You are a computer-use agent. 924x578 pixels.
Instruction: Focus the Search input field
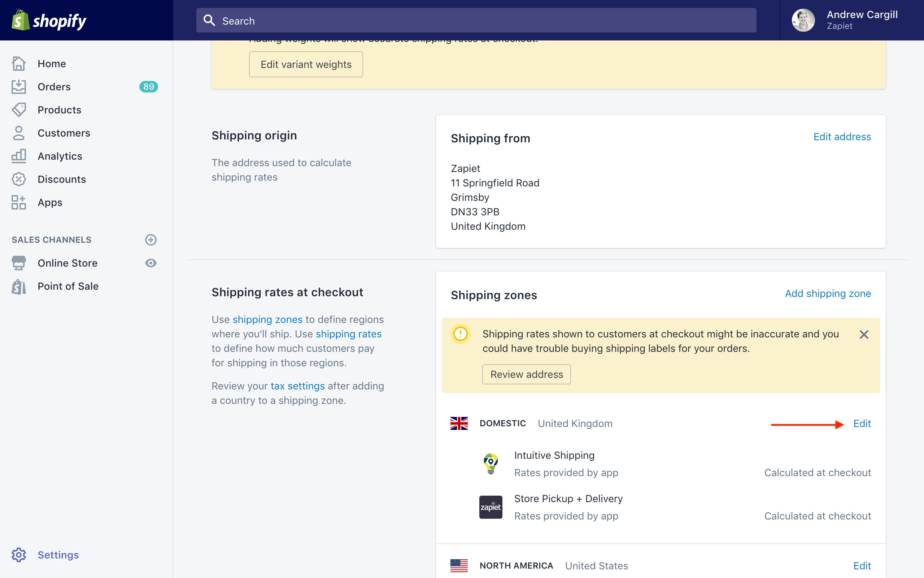point(476,20)
